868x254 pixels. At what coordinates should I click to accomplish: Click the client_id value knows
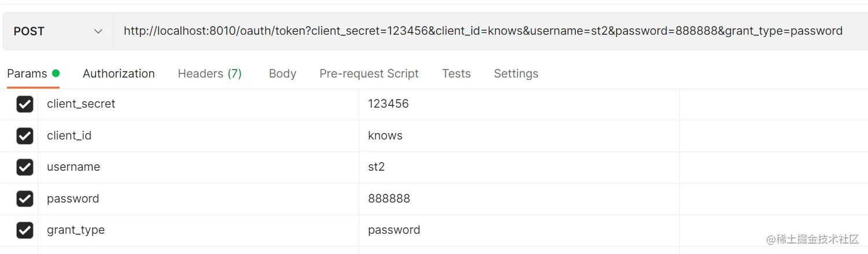[385, 136]
